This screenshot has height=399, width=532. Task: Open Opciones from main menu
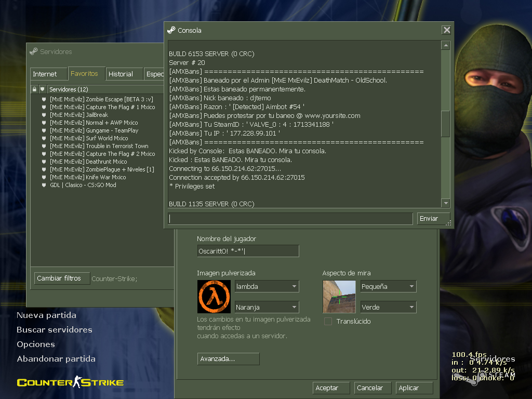36,344
